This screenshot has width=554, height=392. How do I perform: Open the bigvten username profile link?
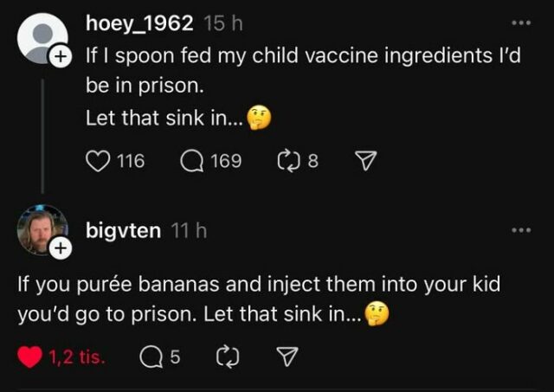click(123, 232)
